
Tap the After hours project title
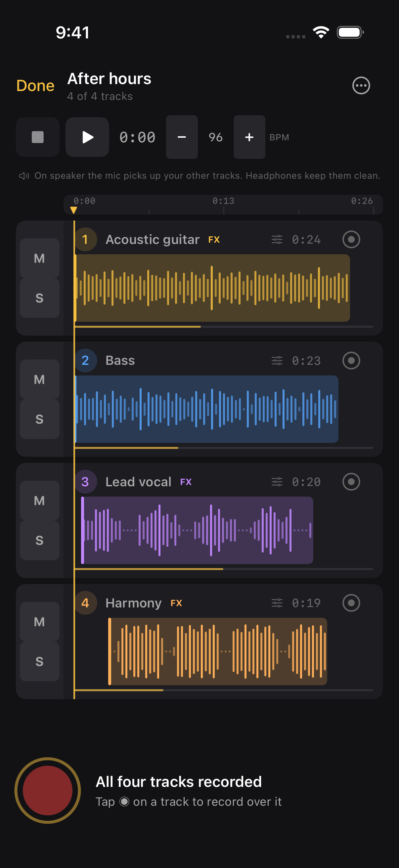110,79
